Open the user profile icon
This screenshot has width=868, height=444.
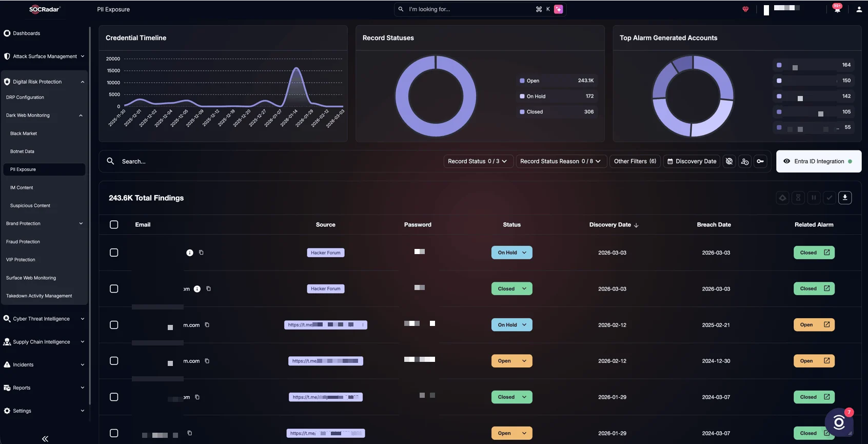pos(859,9)
